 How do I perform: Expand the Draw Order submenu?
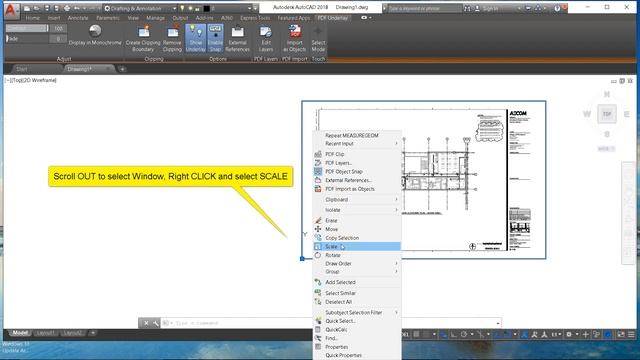click(x=357, y=264)
